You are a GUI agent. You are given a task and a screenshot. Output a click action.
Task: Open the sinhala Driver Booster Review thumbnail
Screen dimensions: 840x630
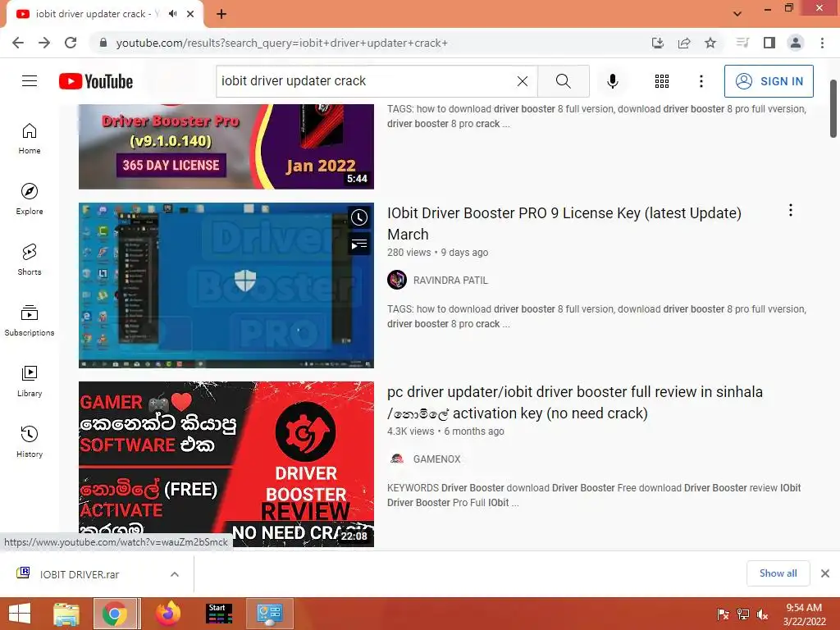[x=226, y=464]
